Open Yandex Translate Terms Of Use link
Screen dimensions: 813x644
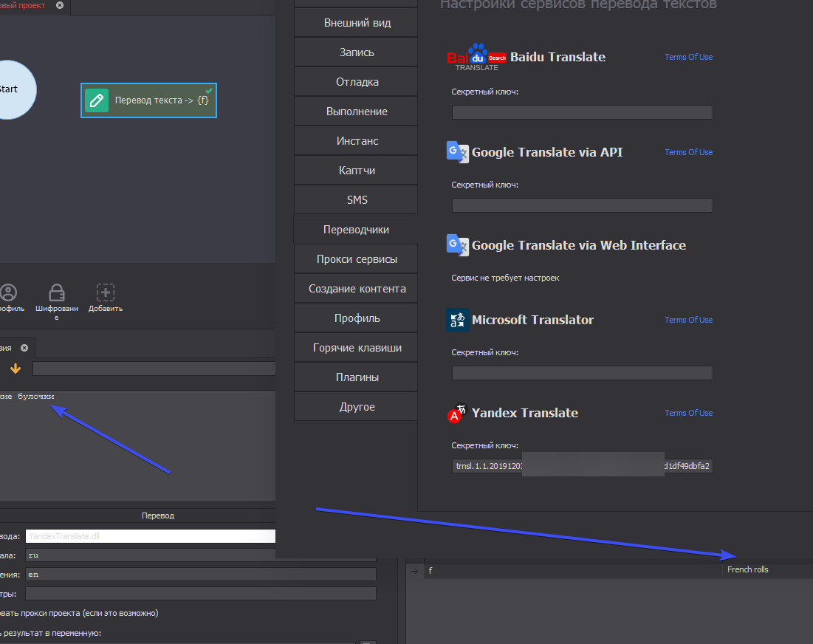click(x=688, y=414)
